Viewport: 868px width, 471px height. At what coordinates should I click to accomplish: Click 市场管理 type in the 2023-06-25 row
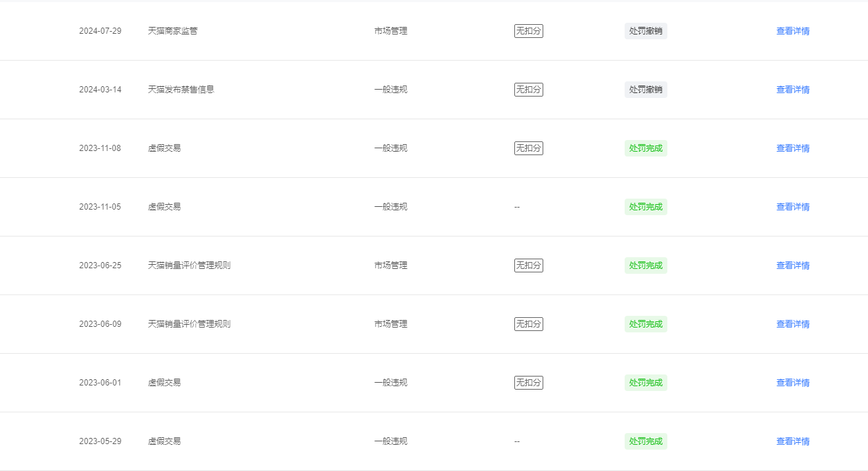(x=391, y=265)
